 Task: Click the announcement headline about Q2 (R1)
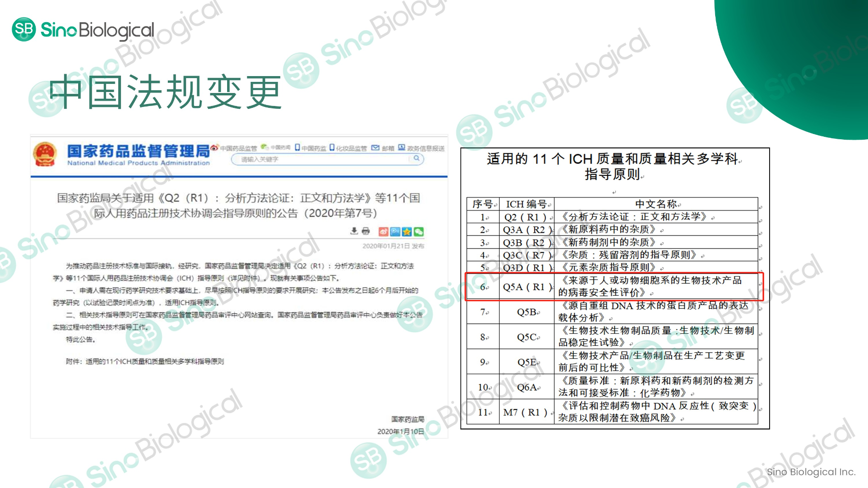238,205
